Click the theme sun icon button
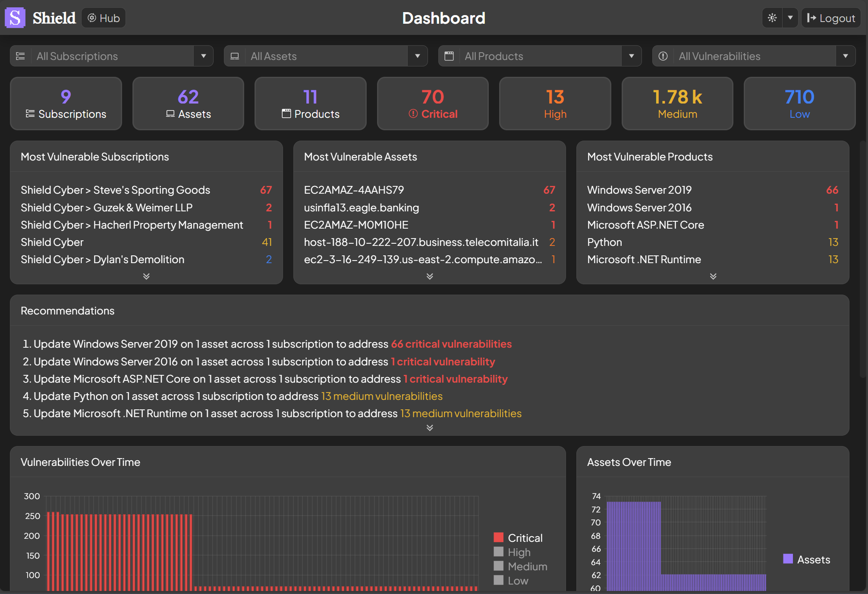The height and width of the screenshot is (594, 868). 772,18
